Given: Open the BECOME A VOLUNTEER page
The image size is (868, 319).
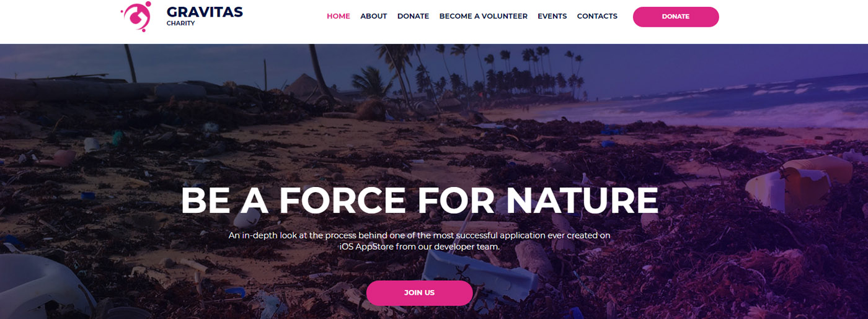Looking at the screenshot, I should pyautogui.click(x=484, y=16).
